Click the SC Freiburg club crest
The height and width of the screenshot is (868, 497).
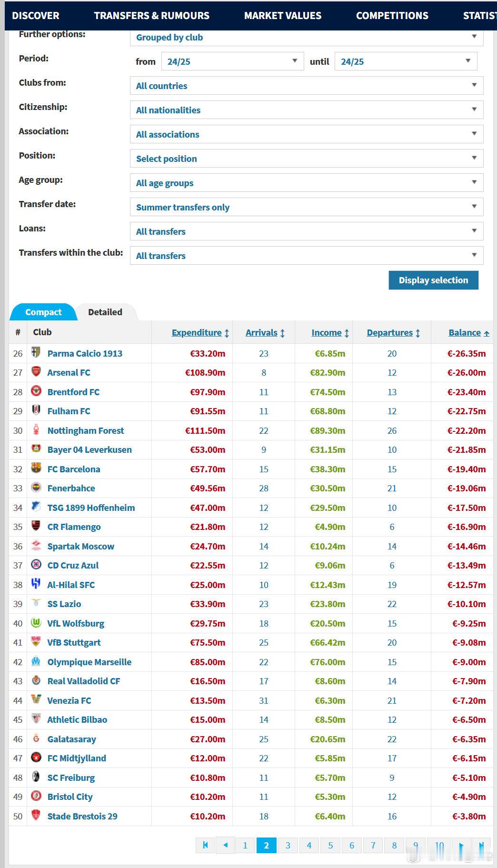[36, 777]
